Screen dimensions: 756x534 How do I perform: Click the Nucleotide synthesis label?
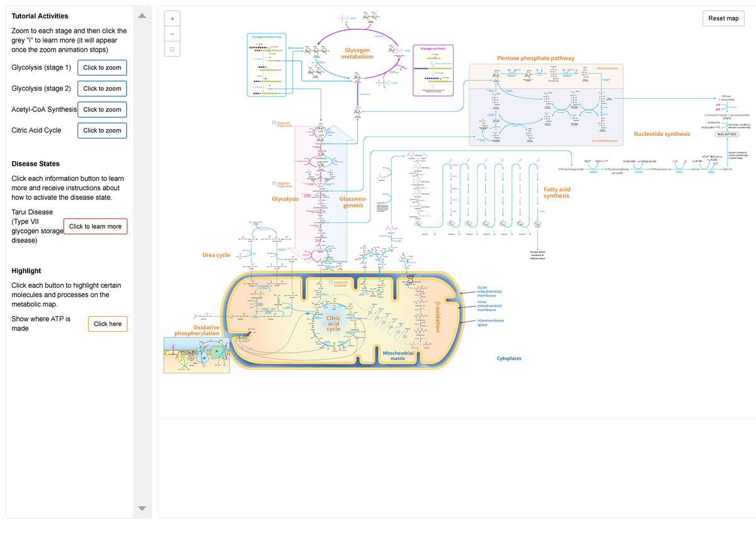[x=662, y=133]
